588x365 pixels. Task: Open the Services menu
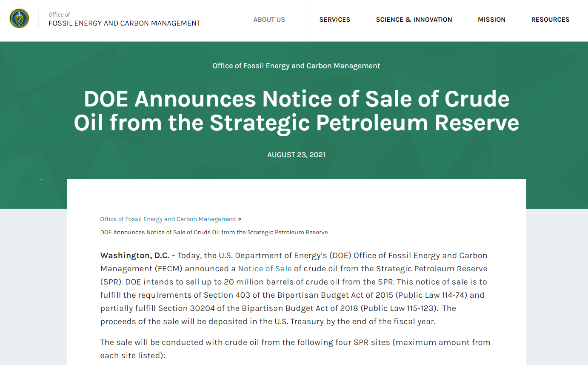334,20
